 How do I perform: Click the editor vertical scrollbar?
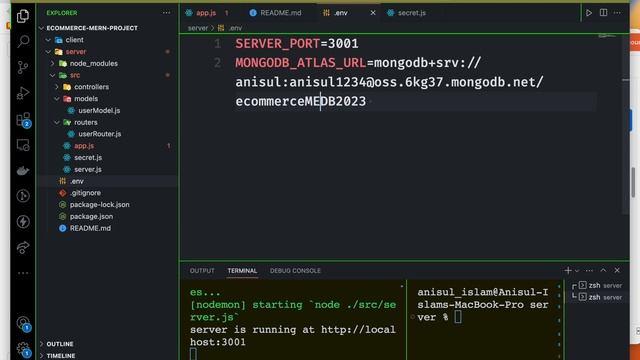pyautogui.click(x=626, y=125)
